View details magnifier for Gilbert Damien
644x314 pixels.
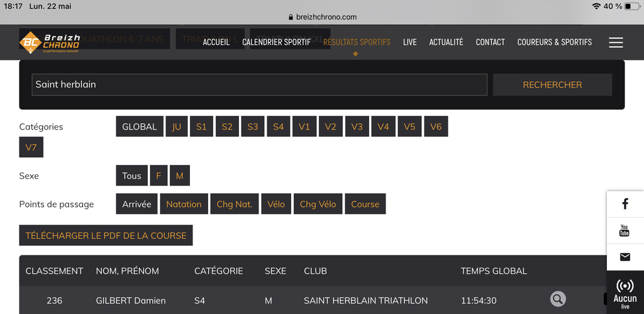(x=557, y=300)
